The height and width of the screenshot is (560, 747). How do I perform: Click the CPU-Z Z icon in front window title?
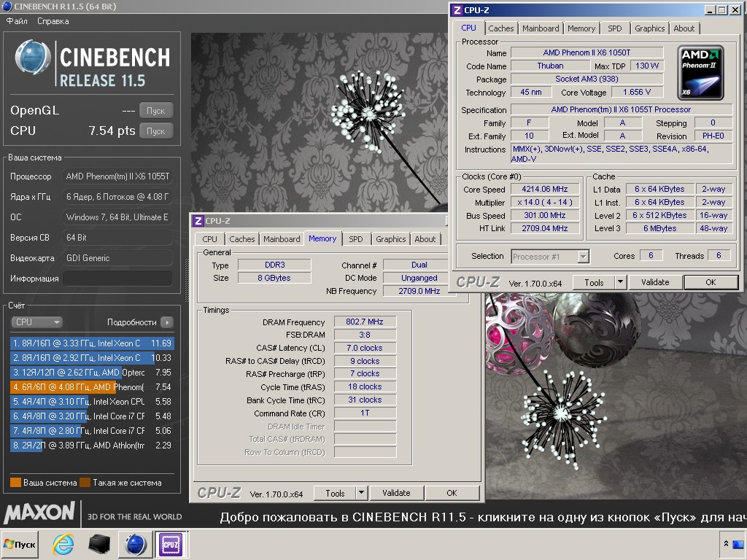(457, 10)
